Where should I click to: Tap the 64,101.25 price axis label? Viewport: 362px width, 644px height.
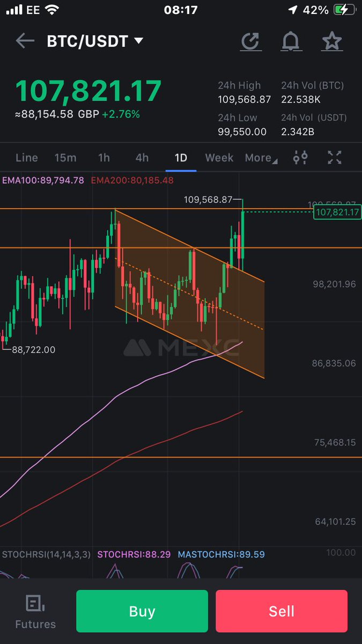click(x=334, y=522)
